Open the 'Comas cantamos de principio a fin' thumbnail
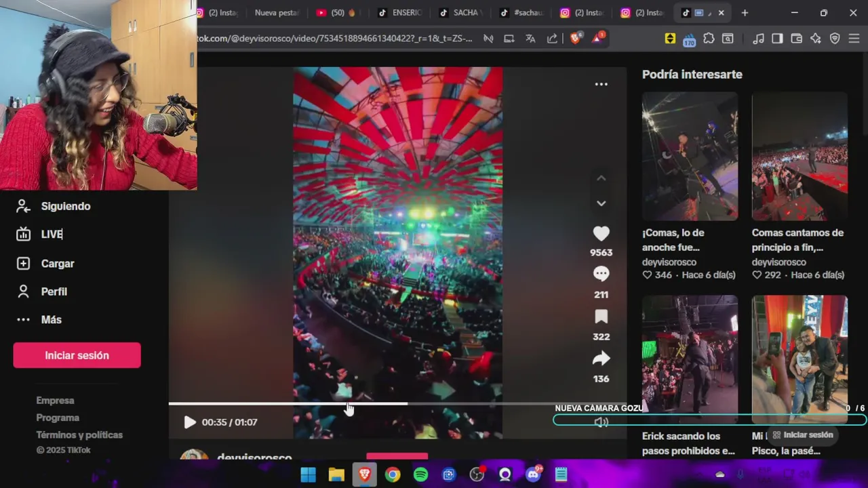Screen dimensions: 868x488 coord(800,157)
